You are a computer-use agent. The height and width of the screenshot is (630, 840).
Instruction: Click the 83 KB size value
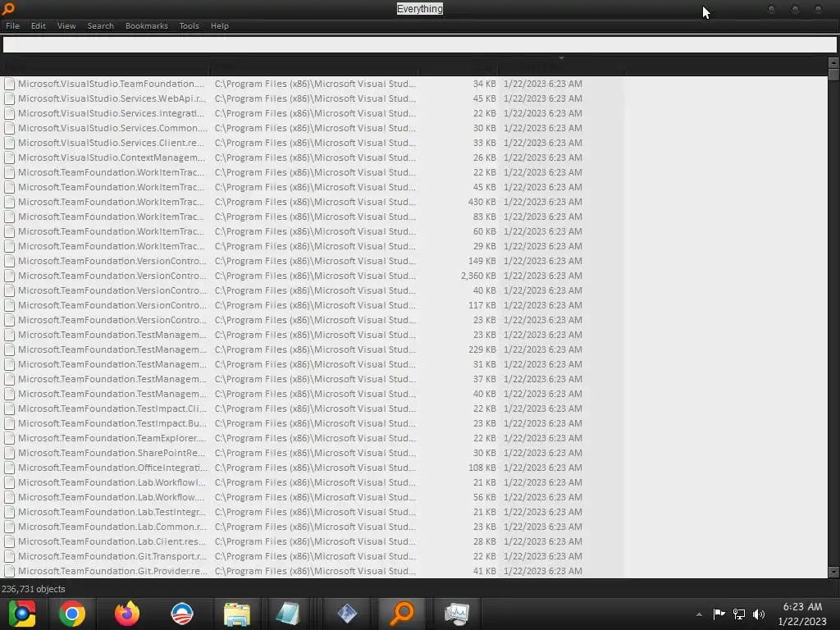tap(484, 217)
